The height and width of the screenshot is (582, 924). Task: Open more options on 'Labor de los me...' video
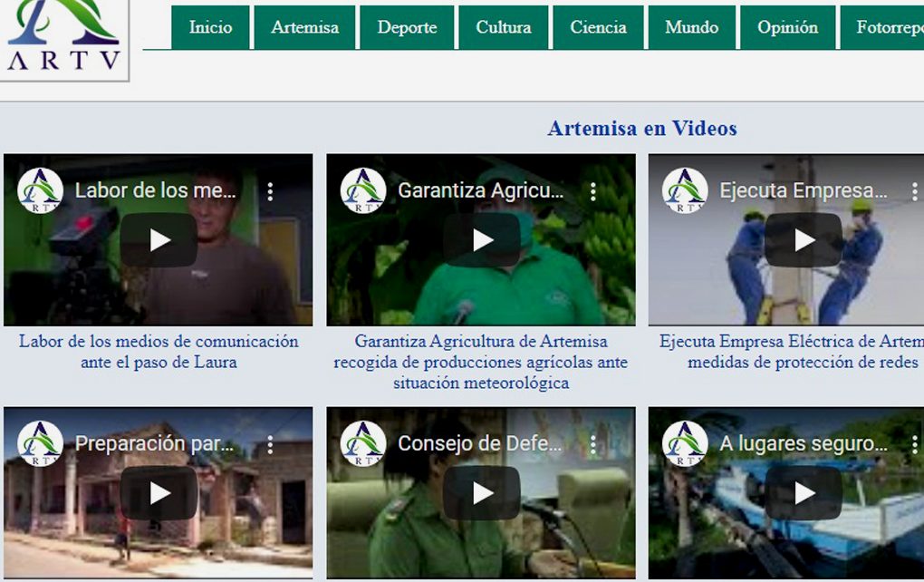(270, 191)
